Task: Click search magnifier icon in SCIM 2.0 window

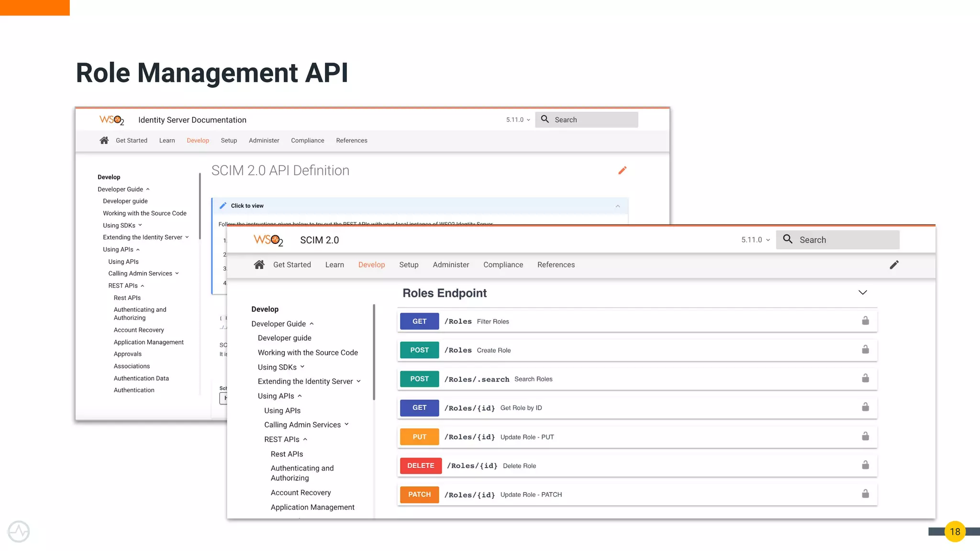Action: pyautogui.click(x=788, y=239)
